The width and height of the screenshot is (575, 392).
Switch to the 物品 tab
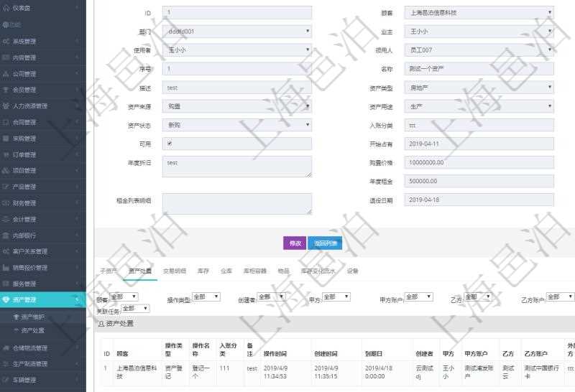pyautogui.click(x=283, y=271)
